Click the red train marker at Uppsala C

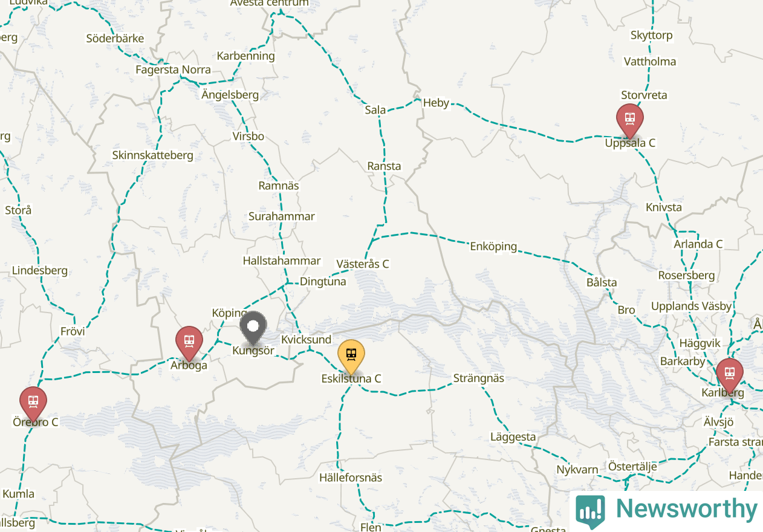click(x=629, y=120)
